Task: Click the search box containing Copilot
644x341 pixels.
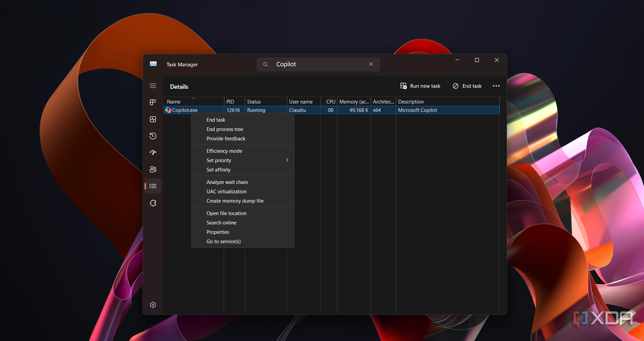Action: (x=318, y=64)
